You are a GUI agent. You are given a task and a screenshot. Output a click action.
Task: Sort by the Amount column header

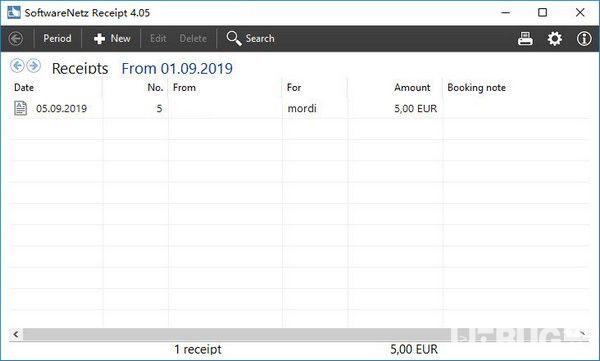point(412,88)
